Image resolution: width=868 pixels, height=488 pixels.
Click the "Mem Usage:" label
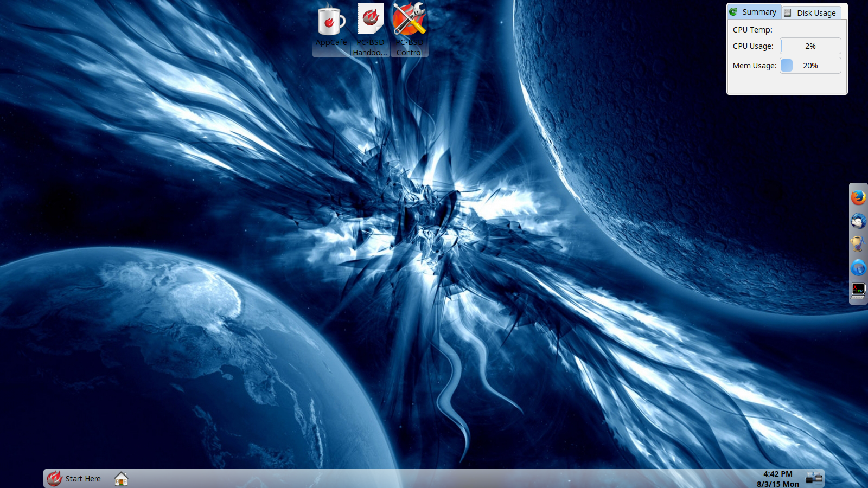coord(755,66)
